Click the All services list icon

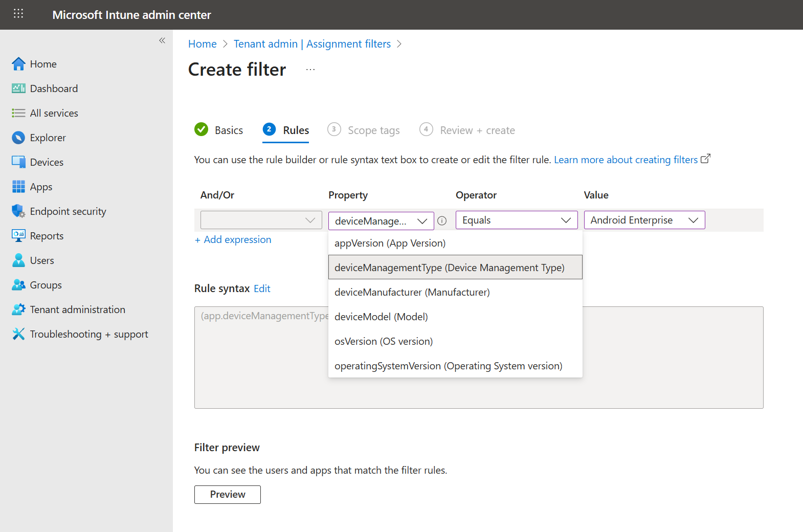(18, 113)
